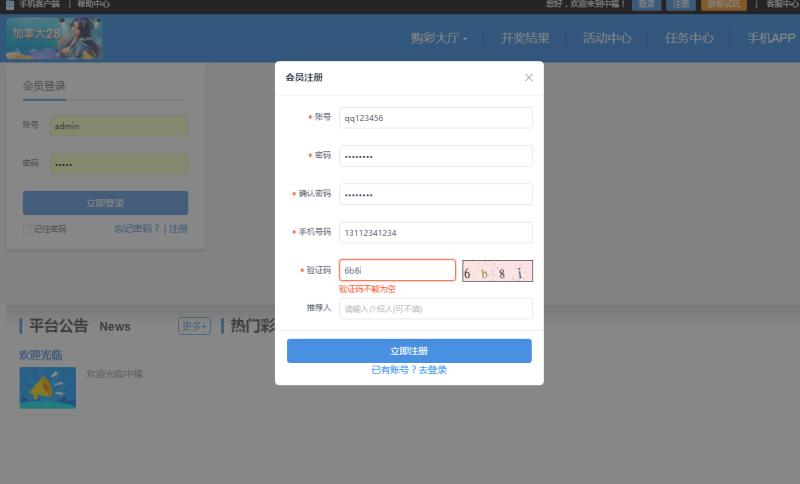Click the megaphone announcement thumbnail
Screen dimensions: 800x484
click(47, 387)
